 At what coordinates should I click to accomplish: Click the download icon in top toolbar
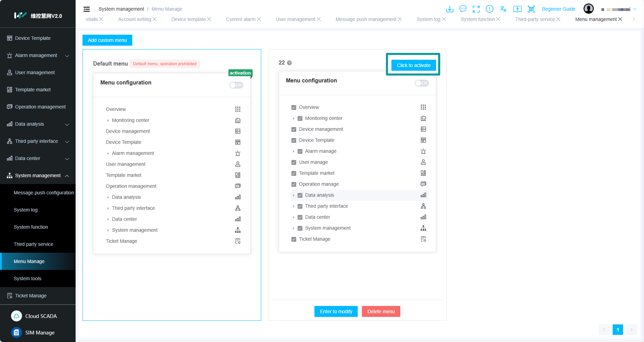pos(449,9)
